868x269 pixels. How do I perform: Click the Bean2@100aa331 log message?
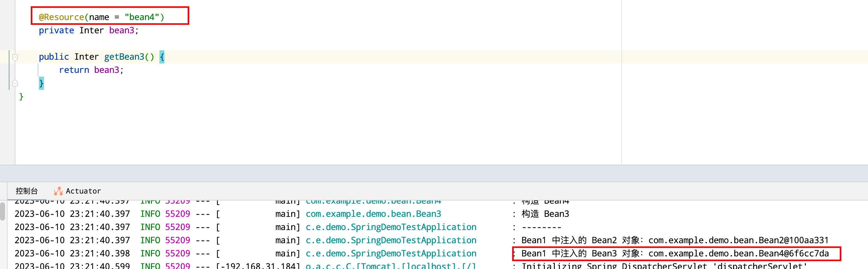pyautogui.click(x=675, y=240)
